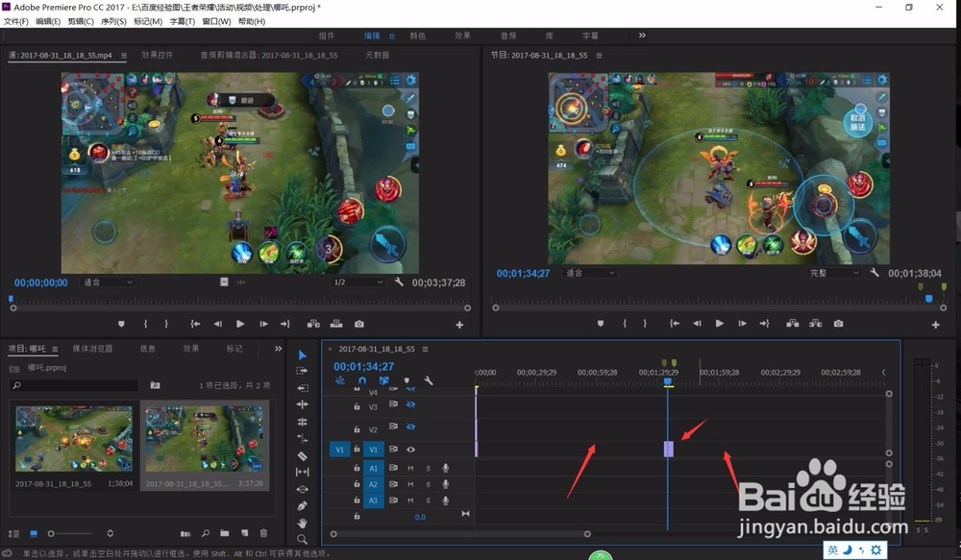Click Lift button in Program monitor
This screenshot has height=560, width=961.
click(x=793, y=324)
